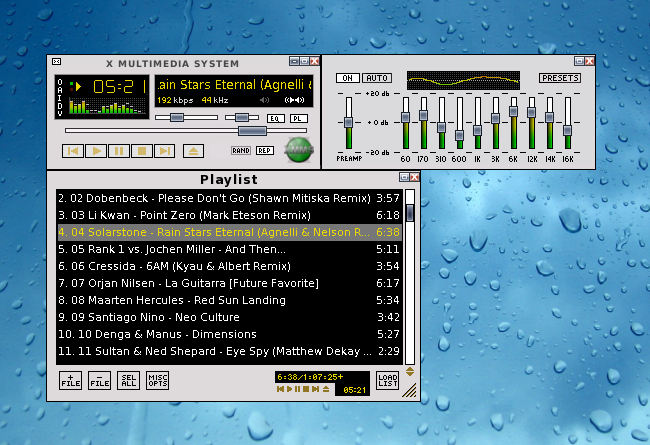The height and width of the screenshot is (445, 650).
Task: Click the playlist time readout 05:21
Action: [355, 390]
